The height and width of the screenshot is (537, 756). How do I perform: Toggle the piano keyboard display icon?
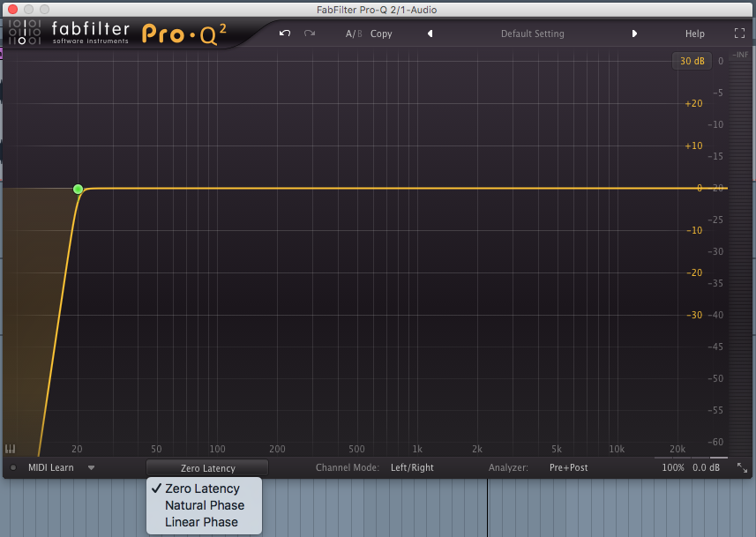pos(10,449)
